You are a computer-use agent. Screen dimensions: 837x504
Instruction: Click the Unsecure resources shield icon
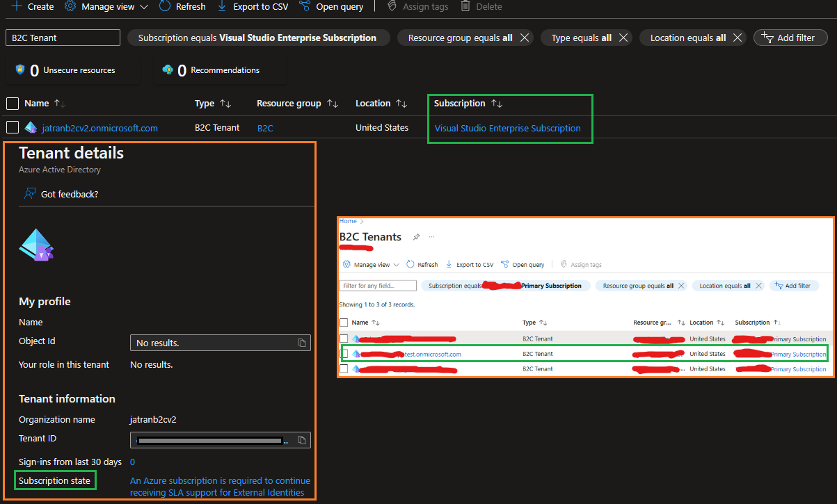19,70
